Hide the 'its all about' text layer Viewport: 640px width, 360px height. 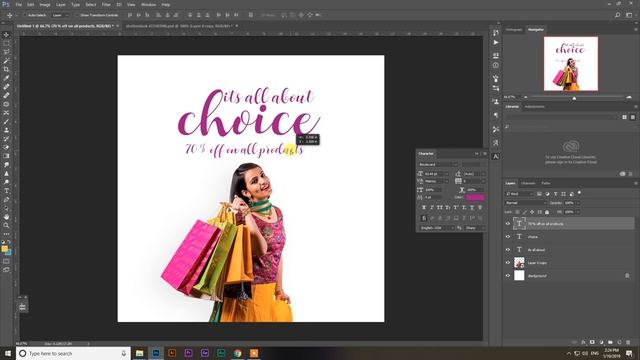(508, 250)
